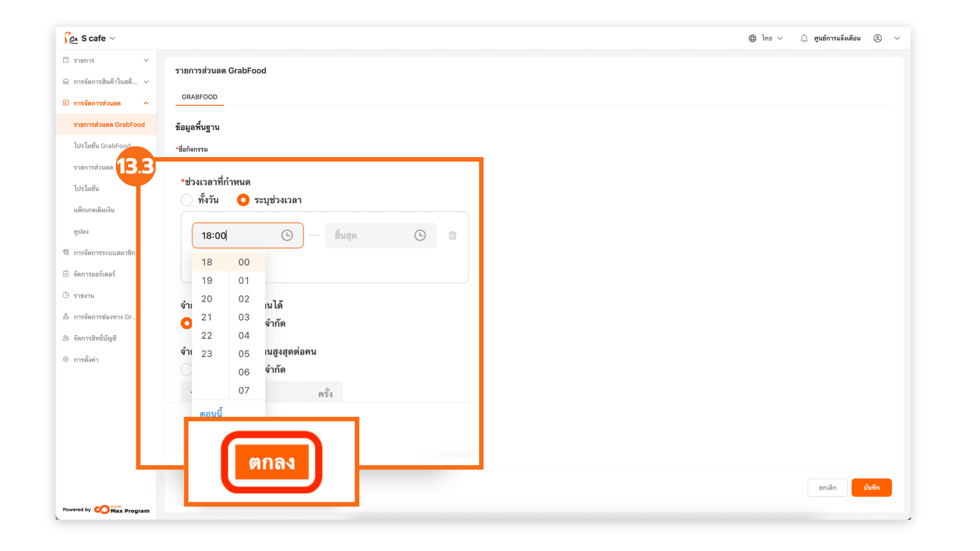Click the clock icon in end time field

(x=420, y=235)
